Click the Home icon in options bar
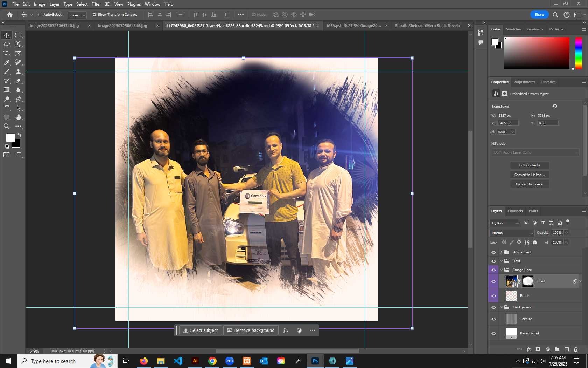Viewport: 588px width, 368px height. click(10, 15)
